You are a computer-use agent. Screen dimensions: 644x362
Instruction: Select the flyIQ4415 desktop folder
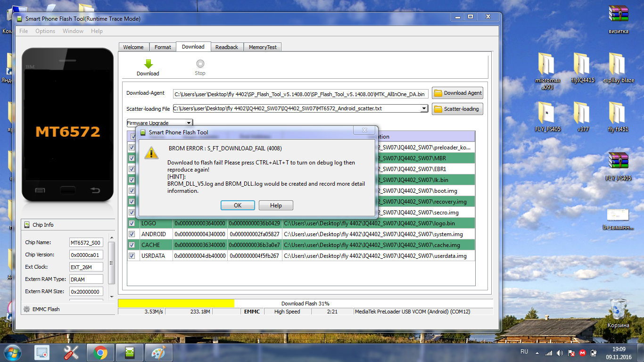coord(583,68)
